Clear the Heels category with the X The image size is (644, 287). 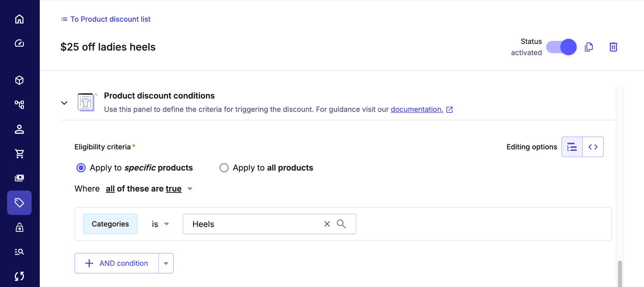(x=327, y=224)
